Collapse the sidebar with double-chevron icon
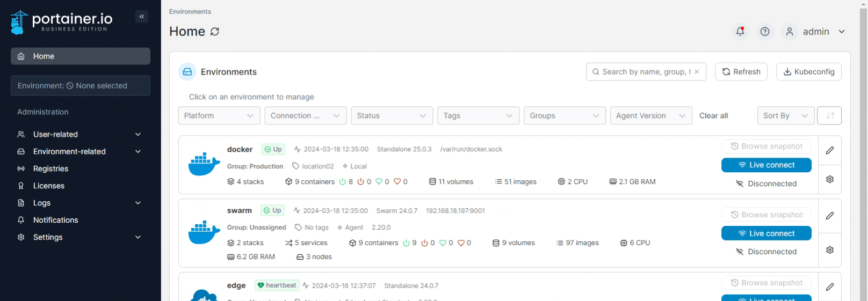 point(142,17)
